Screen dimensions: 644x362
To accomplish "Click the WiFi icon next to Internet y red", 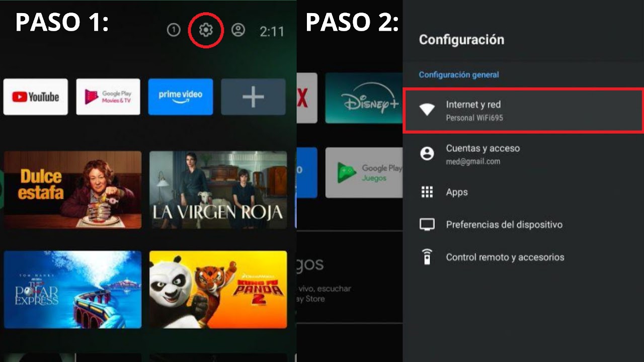I will click(428, 110).
